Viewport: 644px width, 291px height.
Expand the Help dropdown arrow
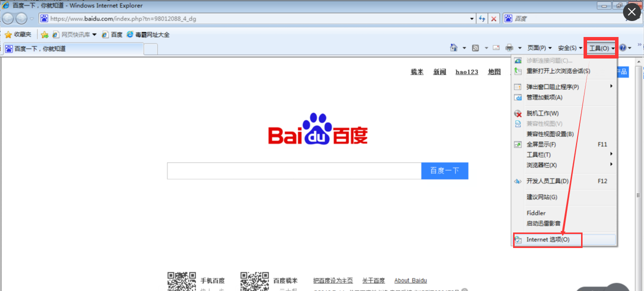(x=630, y=48)
